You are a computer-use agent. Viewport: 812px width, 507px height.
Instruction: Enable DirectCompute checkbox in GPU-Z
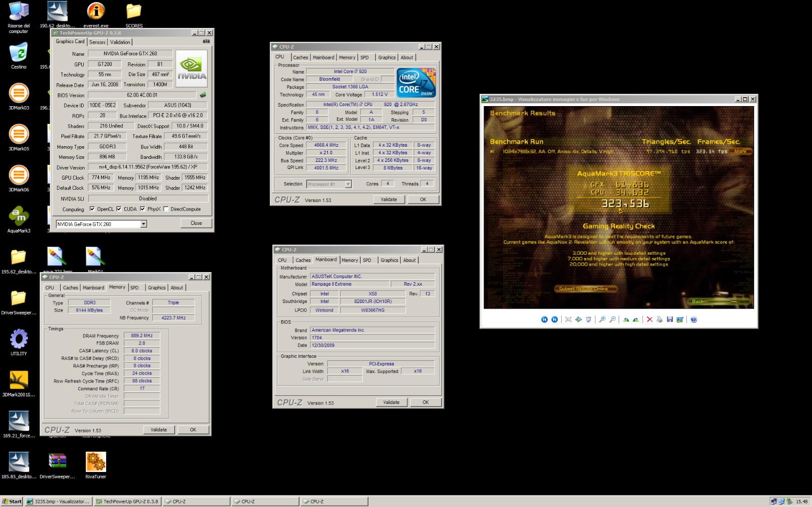click(165, 209)
